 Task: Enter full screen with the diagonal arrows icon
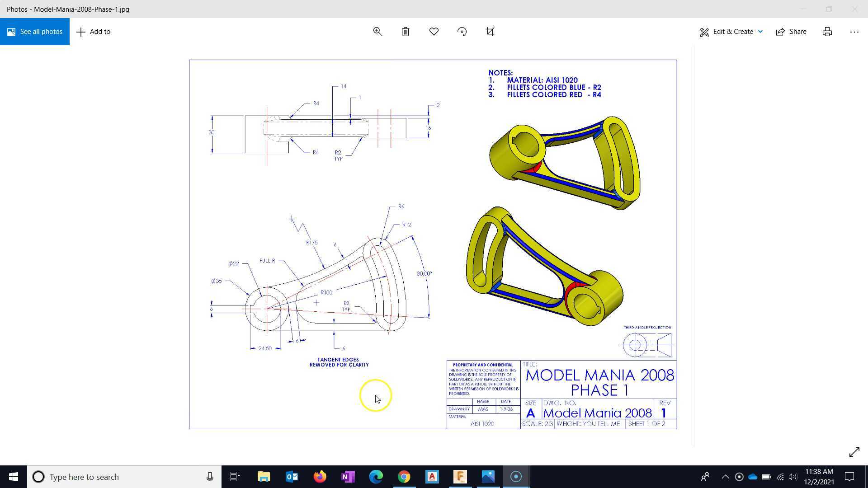854,452
